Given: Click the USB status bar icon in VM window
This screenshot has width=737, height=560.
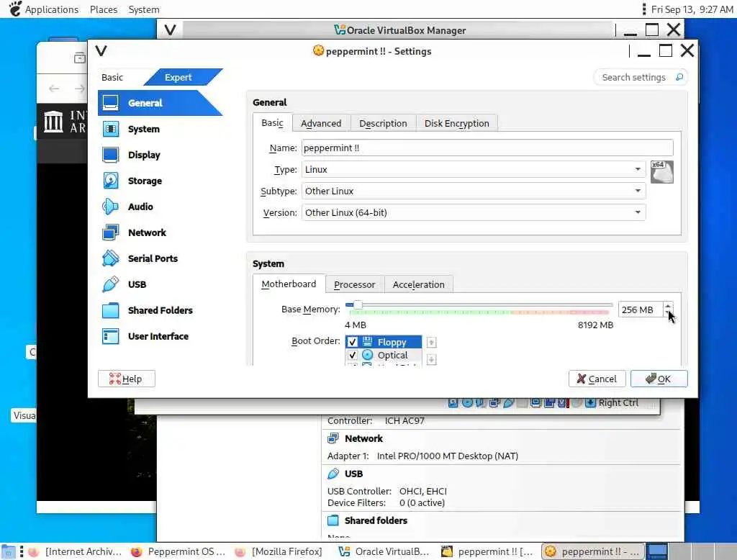Looking at the screenshot, I should pyautogui.click(x=508, y=403).
